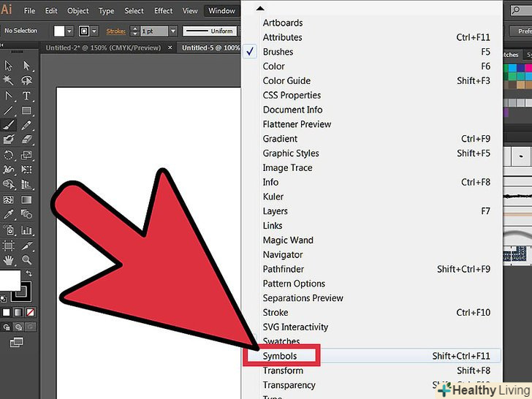
Task: Select the Pen tool
Action: (x=9, y=96)
